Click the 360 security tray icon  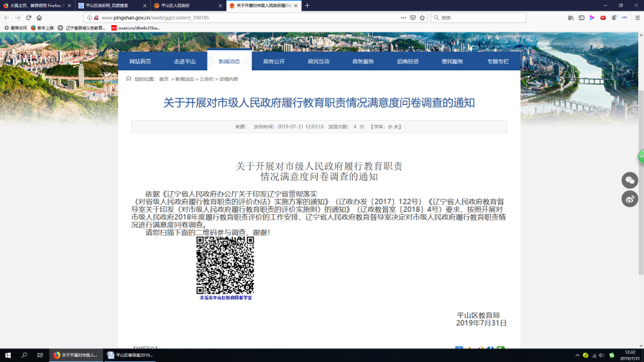point(586,356)
